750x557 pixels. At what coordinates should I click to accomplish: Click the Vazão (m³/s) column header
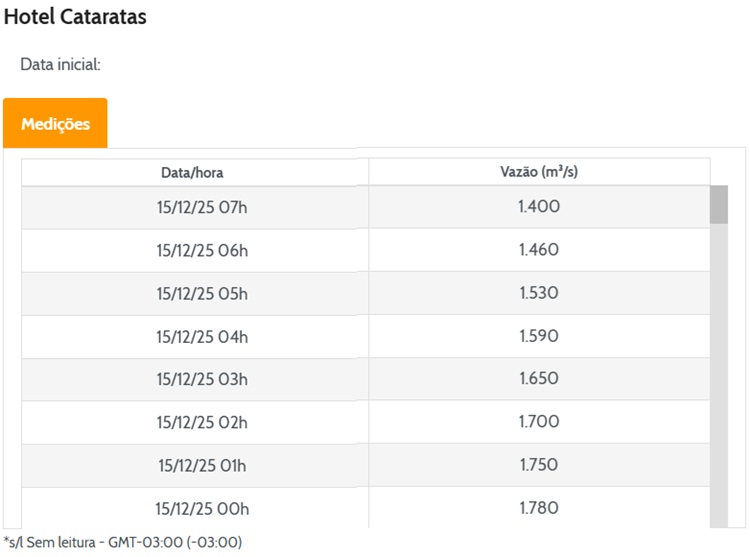pyautogui.click(x=539, y=172)
